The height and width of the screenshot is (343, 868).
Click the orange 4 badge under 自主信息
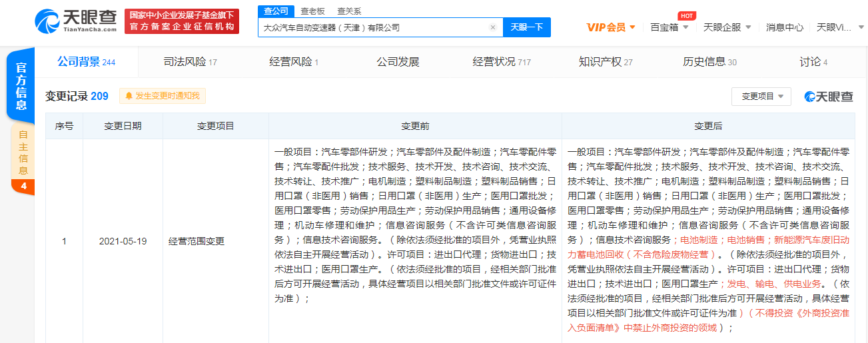(x=23, y=186)
